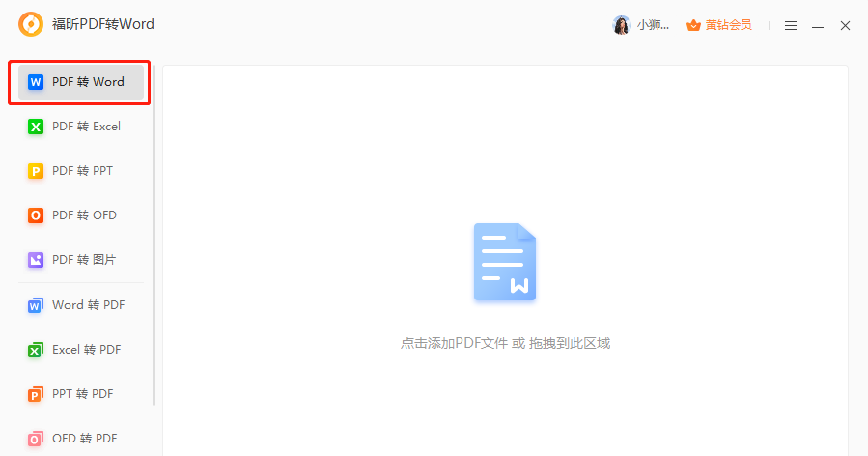Select the PowerPoint icon for PPT 转 PDF
868x456 pixels.
(36, 394)
